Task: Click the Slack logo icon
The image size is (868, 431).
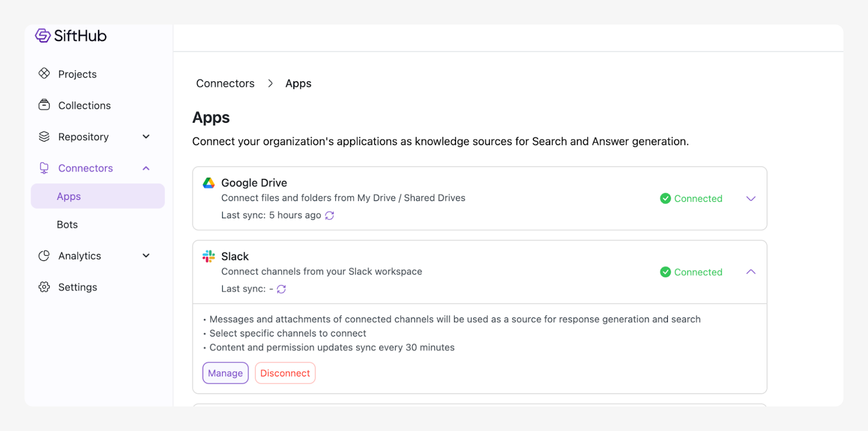Action: point(209,256)
